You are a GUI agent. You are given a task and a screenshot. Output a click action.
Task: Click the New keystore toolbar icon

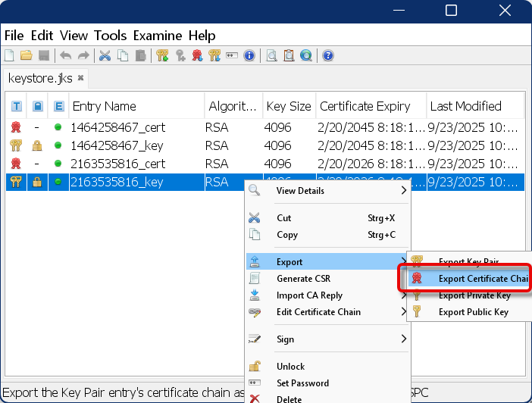[x=9, y=55]
